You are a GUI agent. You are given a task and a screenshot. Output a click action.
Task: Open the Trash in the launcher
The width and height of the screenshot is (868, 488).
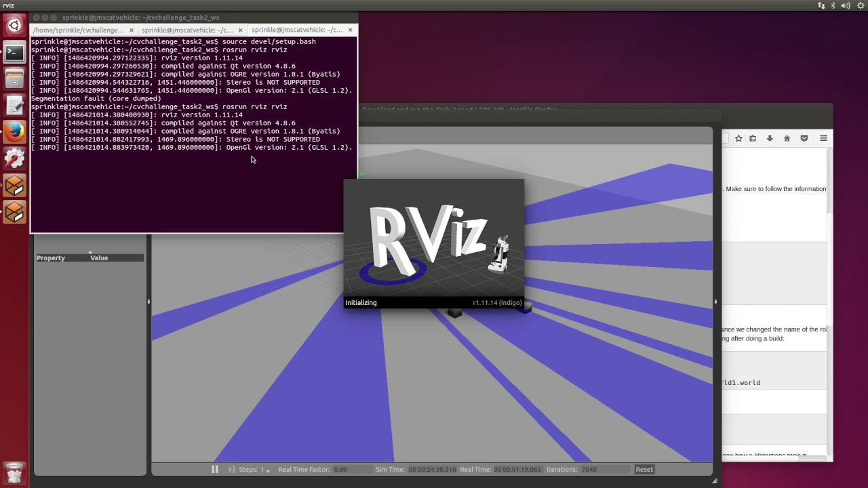(x=14, y=472)
